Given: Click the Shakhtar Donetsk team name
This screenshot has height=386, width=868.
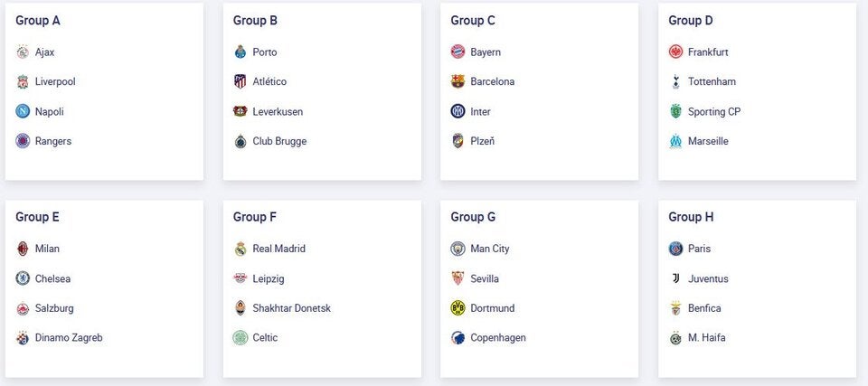Looking at the screenshot, I should click(x=291, y=308).
